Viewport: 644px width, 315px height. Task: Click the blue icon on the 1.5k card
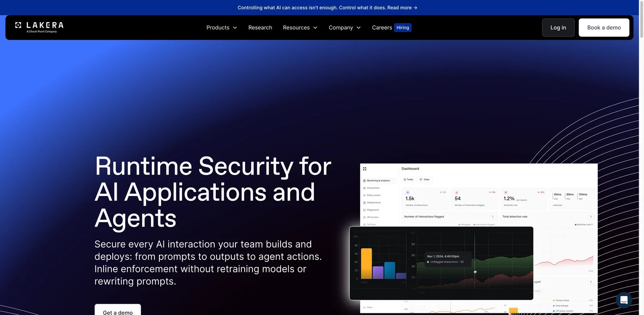click(x=407, y=192)
